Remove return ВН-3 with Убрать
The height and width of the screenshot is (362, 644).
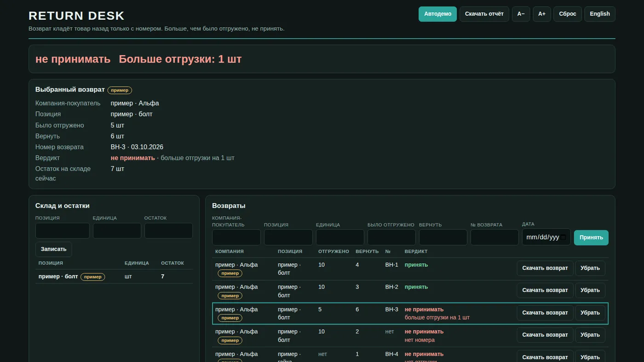pyautogui.click(x=590, y=313)
